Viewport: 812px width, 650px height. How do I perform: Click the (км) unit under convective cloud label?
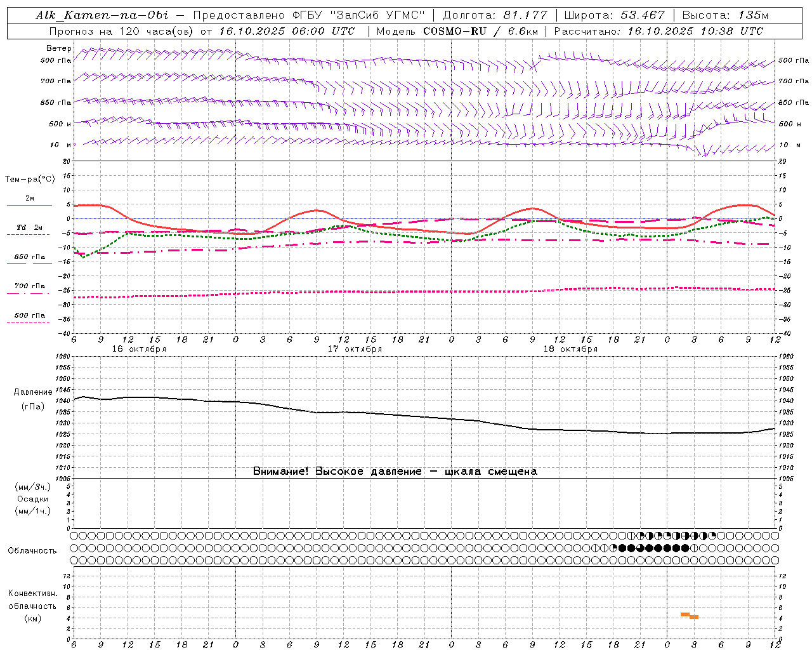[32, 618]
